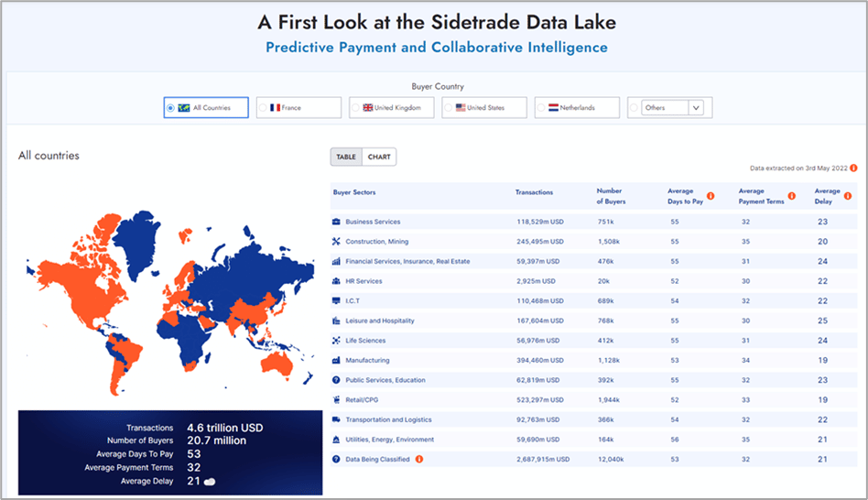Sort by the Average Delay header
This screenshot has height=500, width=868.
[x=827, y=196]
